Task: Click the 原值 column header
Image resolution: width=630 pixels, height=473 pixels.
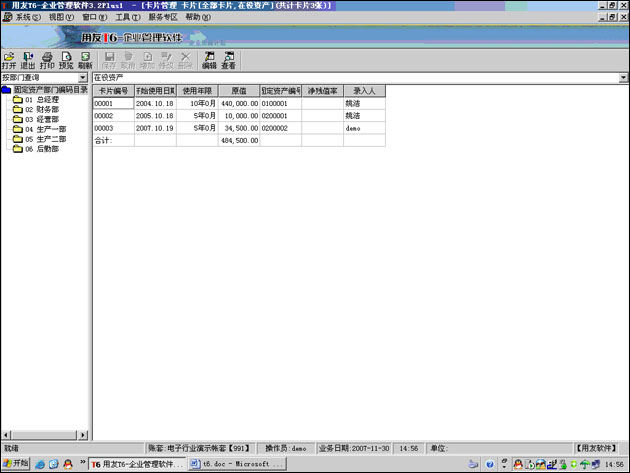Action: click(x=239, y=91)
